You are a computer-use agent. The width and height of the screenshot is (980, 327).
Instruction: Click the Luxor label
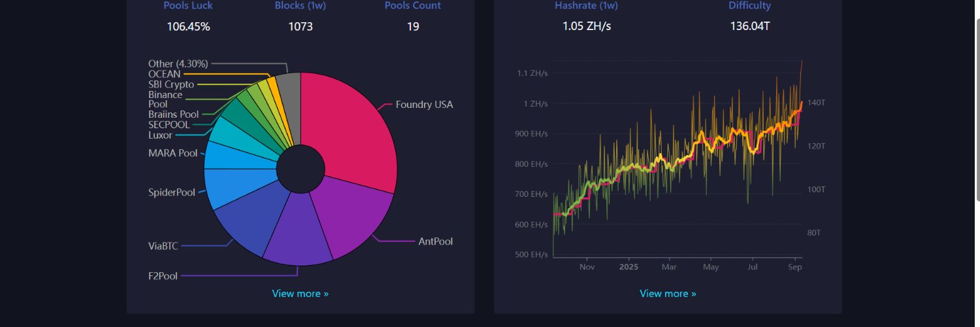pyautogui.click(x=160, y=135)
